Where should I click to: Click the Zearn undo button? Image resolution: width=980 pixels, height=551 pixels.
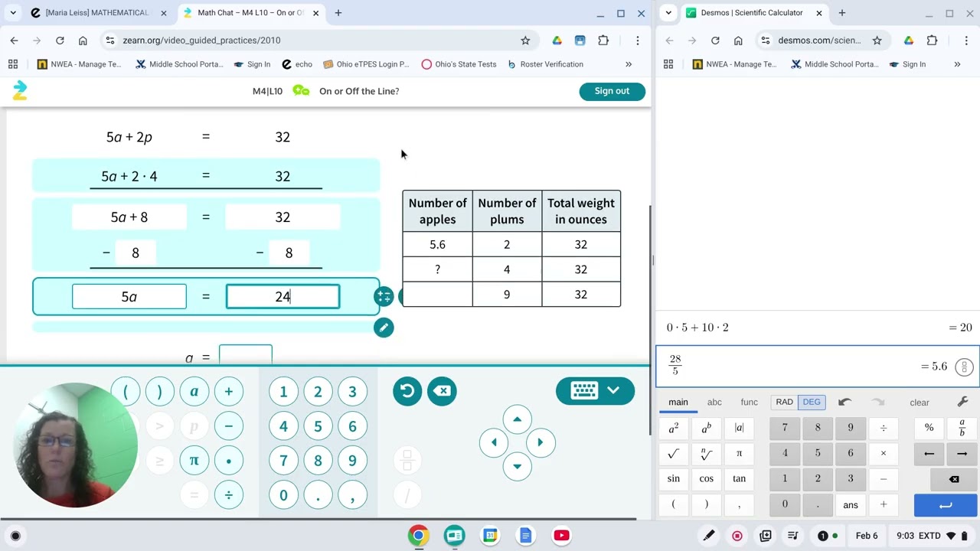coord(407,391)
